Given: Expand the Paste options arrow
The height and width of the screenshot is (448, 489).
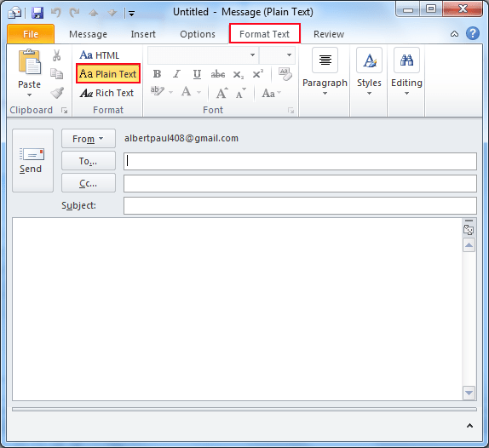Looking at the screenshot, I should pyautogui.click(x=29, y=95).
